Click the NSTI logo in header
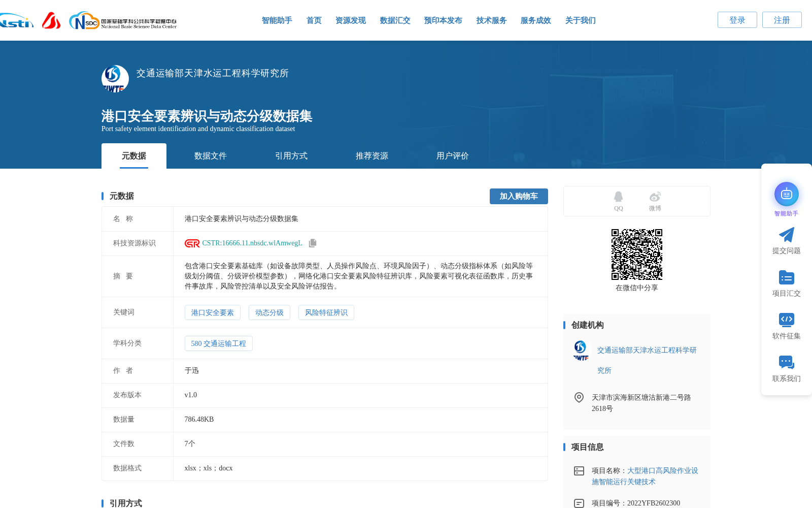 [x=16, y=20]
